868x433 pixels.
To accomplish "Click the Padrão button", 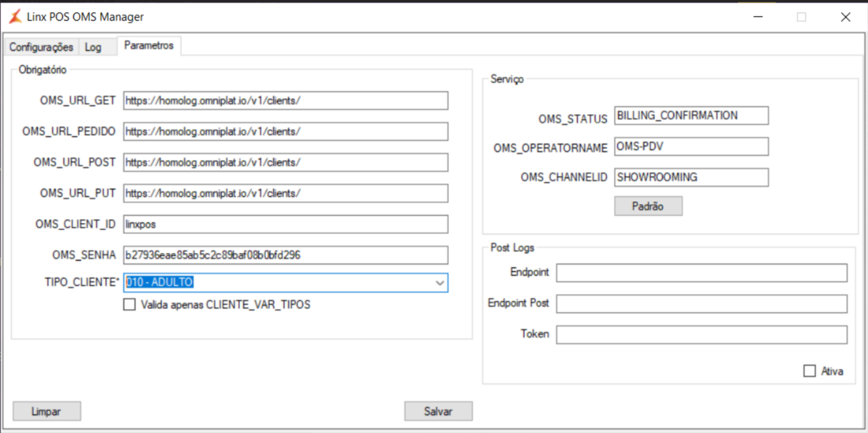I will [648, 206].
